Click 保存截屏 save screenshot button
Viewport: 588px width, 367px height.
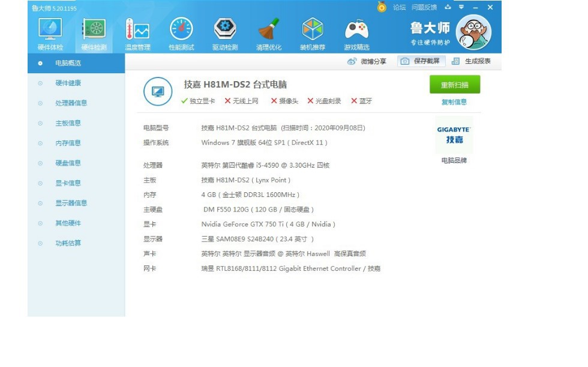tap(421, 61)
